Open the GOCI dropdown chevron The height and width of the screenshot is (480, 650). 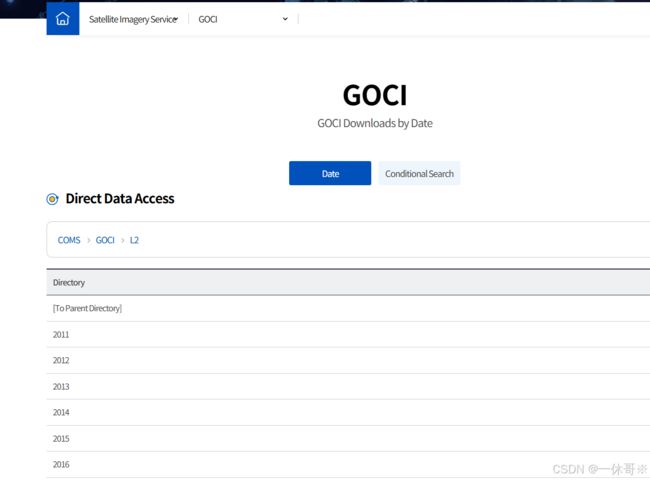285,19
